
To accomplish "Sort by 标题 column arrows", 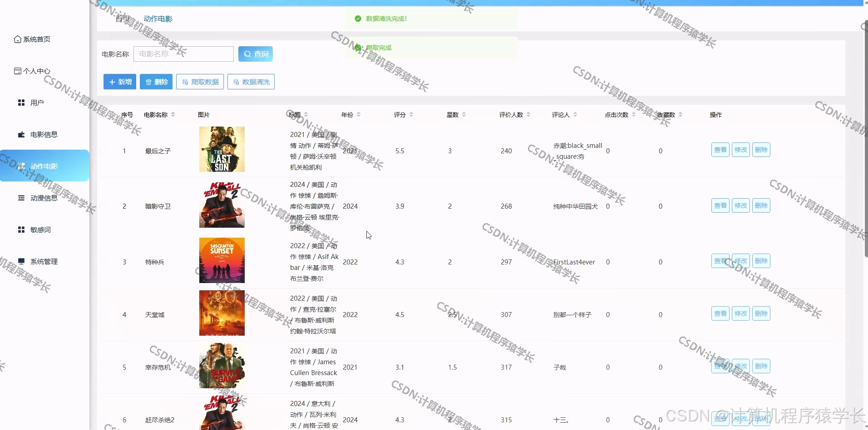I will click(x=306, y=115).
